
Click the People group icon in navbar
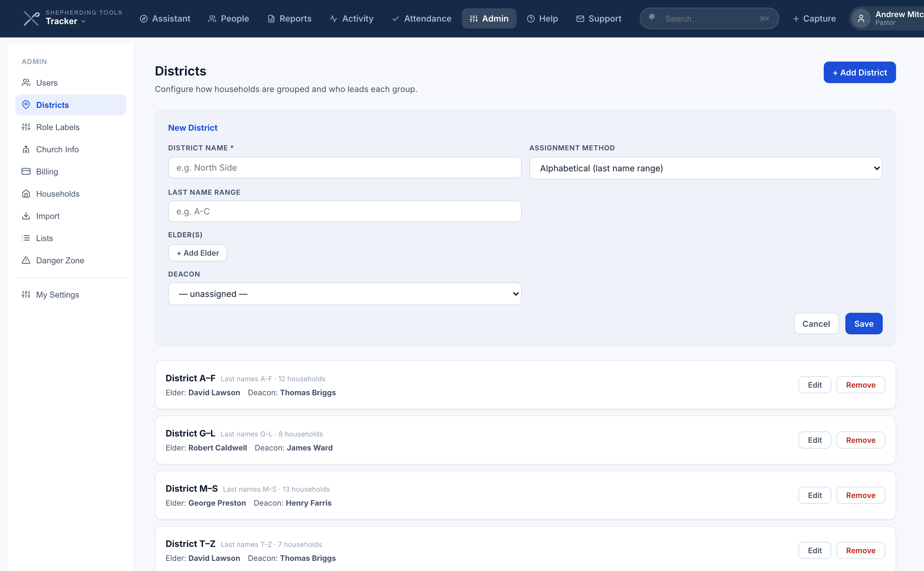point(212,18)
